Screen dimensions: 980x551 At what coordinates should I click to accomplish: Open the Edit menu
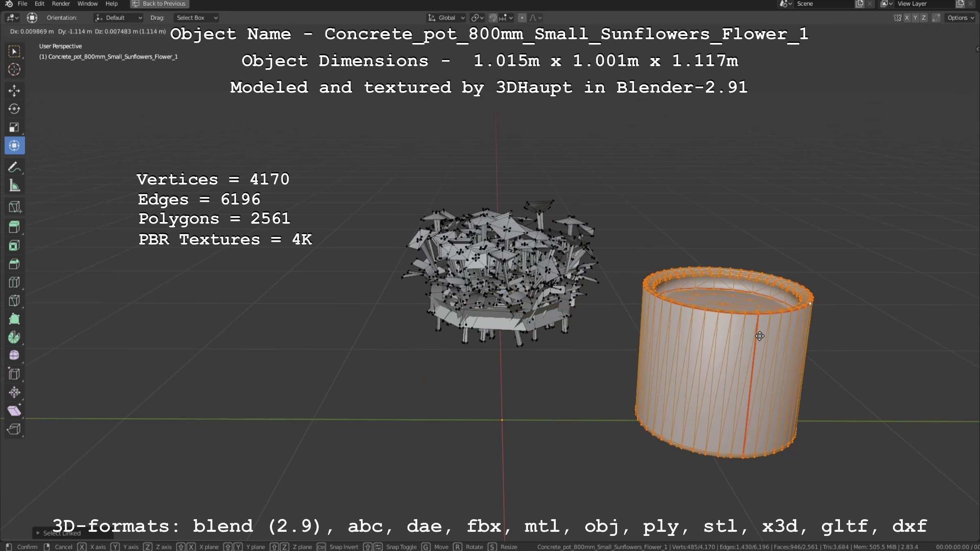click(40, 4)
